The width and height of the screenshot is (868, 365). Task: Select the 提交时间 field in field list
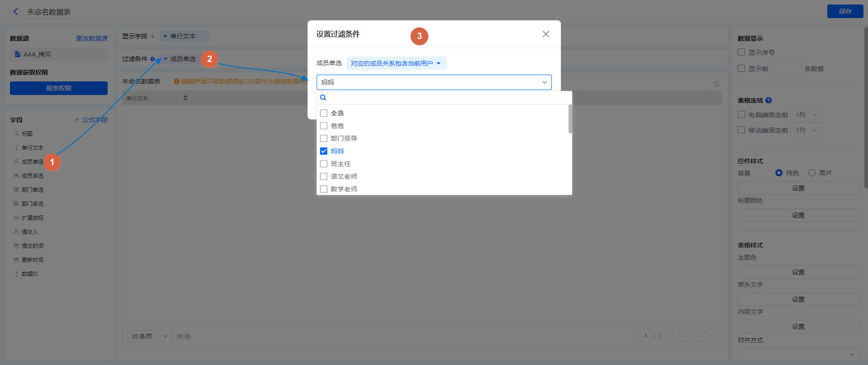[32, 246]
